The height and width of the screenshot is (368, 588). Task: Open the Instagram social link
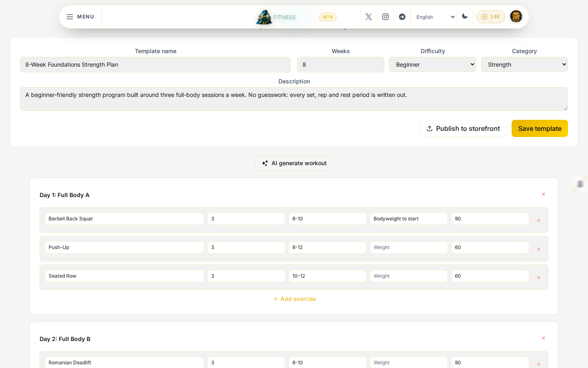(x=385, y=17)
